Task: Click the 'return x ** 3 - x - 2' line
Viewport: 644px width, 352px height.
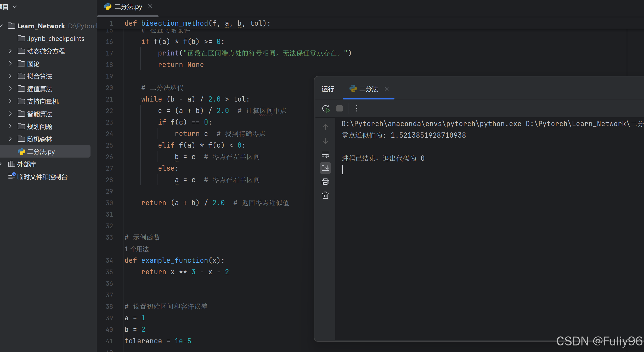Action: [185, 272]
